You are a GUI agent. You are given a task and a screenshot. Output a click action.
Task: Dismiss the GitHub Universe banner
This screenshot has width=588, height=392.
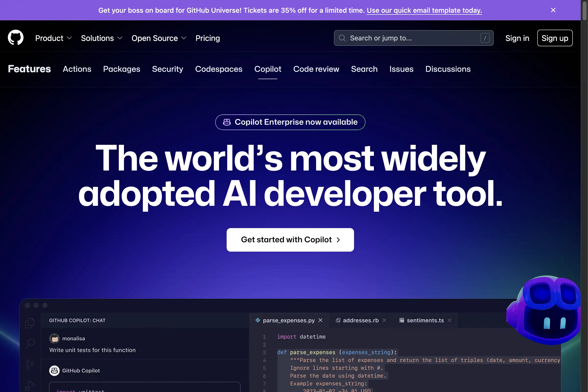pyautogui.click(x=553, y=10)
